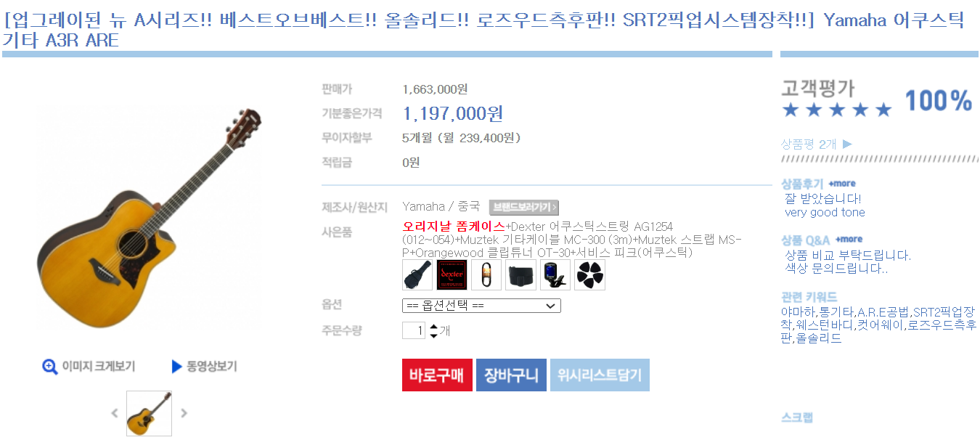The width and height of the screenshot is (980, 440).
Task: Add item with 장바구니 button
Action: coord(511,375)
